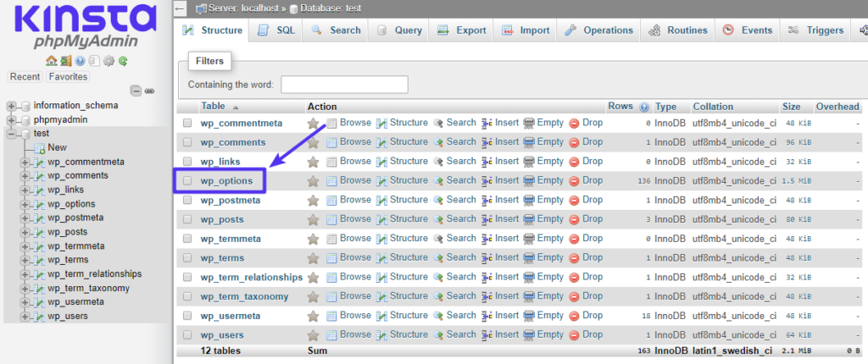Tick the wp_commentmeta row checkbox
The height and width of the screenshot is (364, 868).
pyautogui.click(x=187, y=124)
